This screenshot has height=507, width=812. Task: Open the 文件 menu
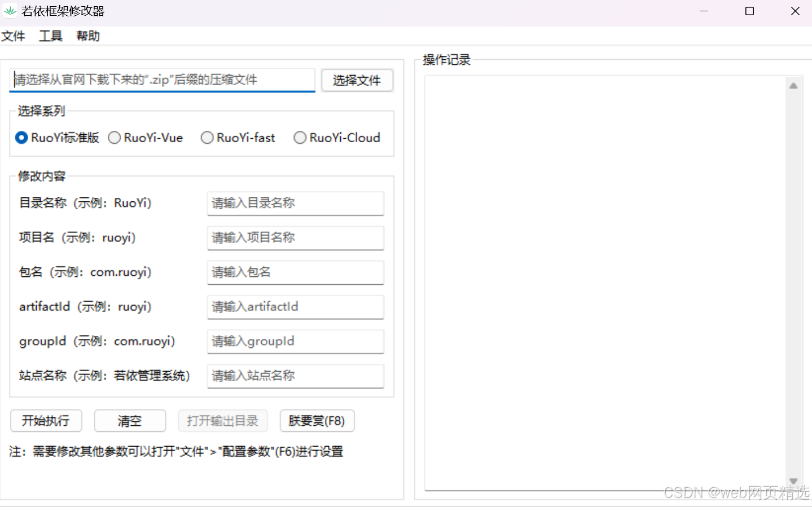(13, 36)
